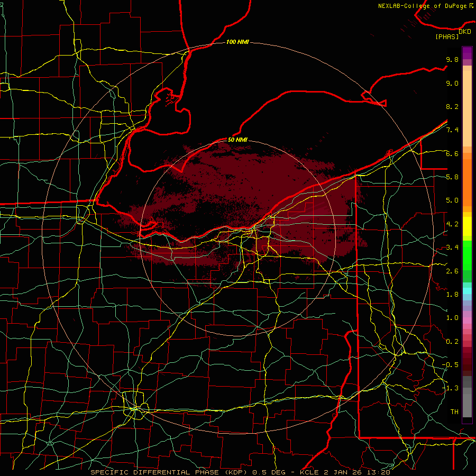This screenshot has height=476, width=476.
Task: Click the 7.4 scale value
Action: 452,130
